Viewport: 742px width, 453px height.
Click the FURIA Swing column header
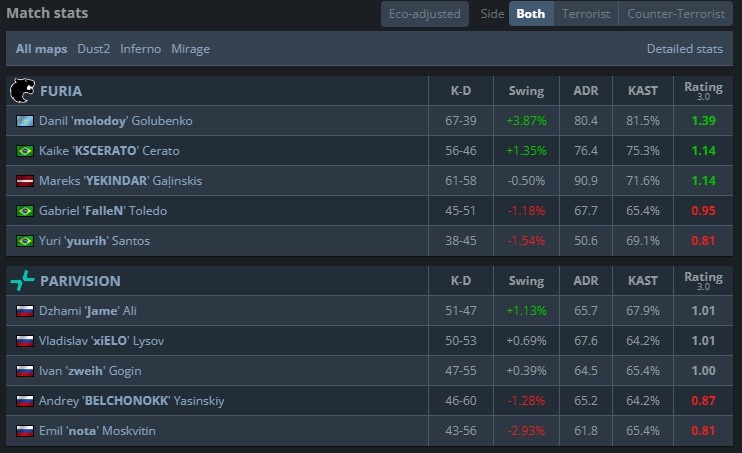point(526,91)
